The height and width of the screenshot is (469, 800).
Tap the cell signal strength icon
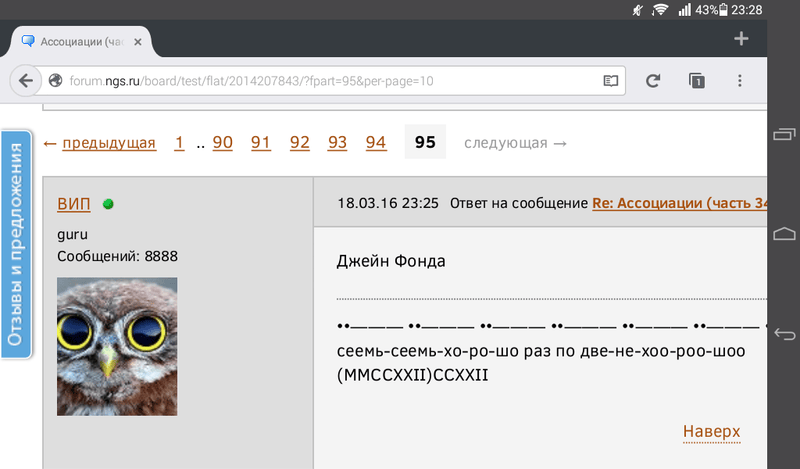tap(684, 10)
